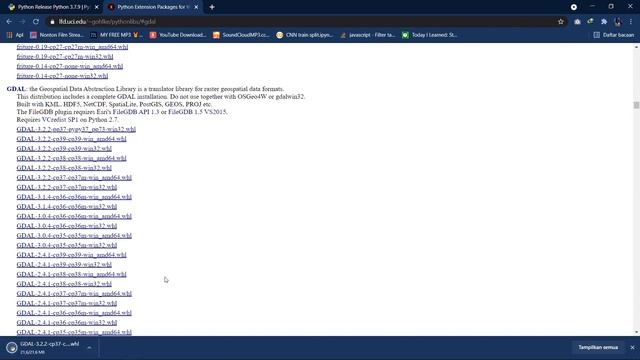The height and width of the screenshot is (360, 640).
Task: Close the downloads bar
Action: (632, 347)
